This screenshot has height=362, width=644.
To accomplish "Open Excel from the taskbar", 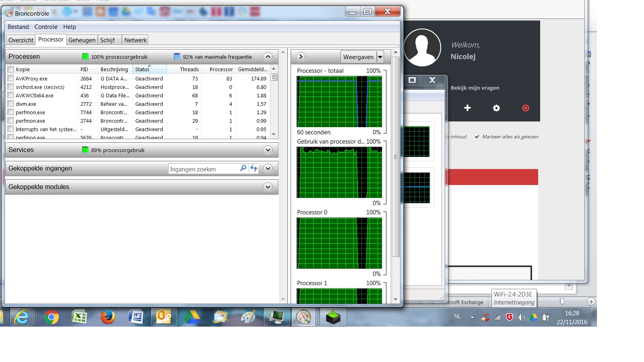I will [x=79, y=317].
